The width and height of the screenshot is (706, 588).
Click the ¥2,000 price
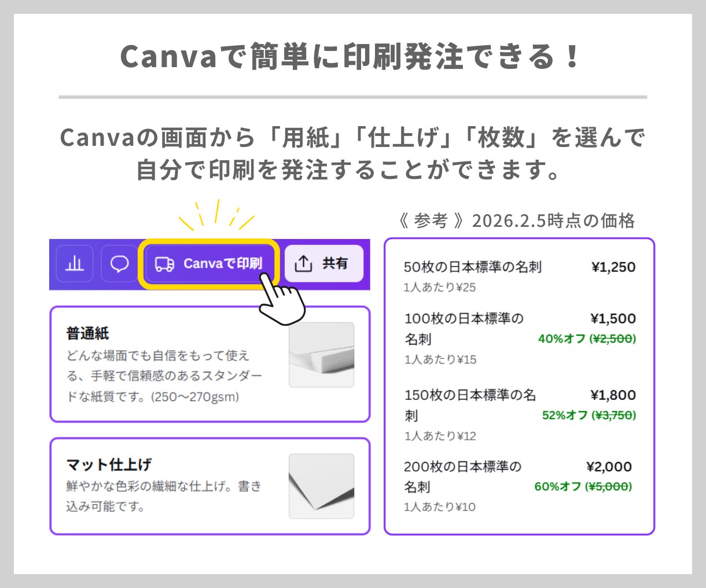[x=609, y=467]
